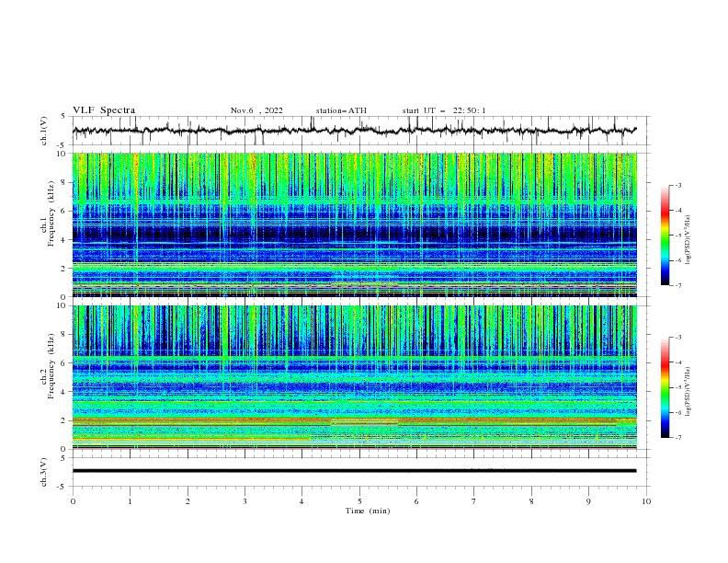
Task: Click the ch.2 spectrogram color scale bar
Action: click(x=665, y=387)
